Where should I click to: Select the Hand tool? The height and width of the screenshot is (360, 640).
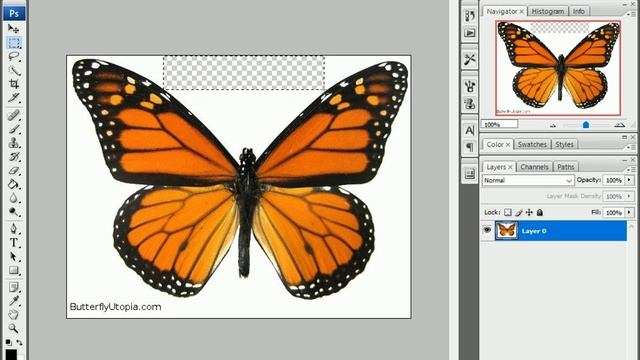click(x=13, y=314)
